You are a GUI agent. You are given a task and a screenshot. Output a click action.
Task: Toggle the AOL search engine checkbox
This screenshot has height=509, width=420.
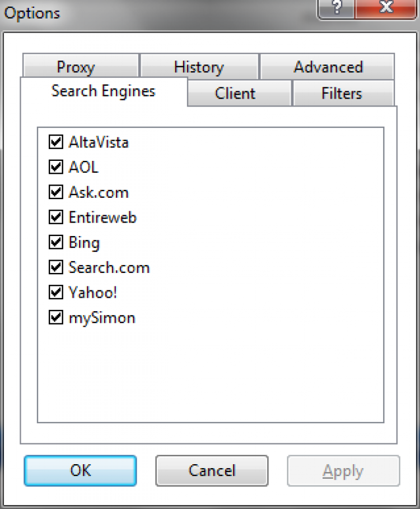tap(56, 168)
